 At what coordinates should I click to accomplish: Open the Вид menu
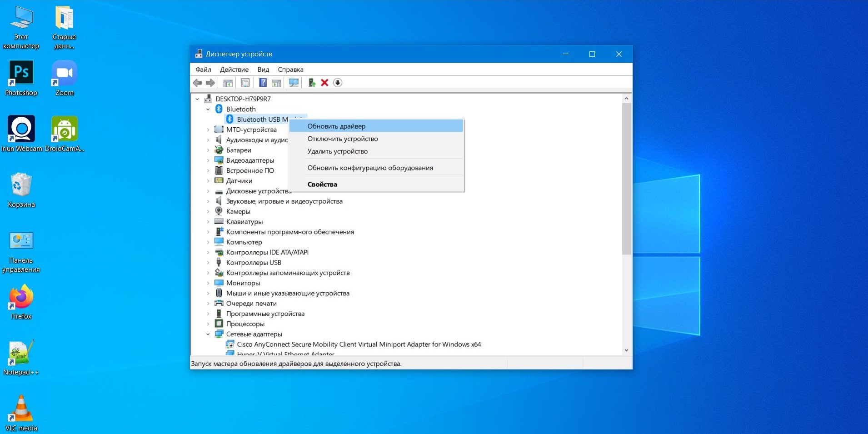[263, 70]
